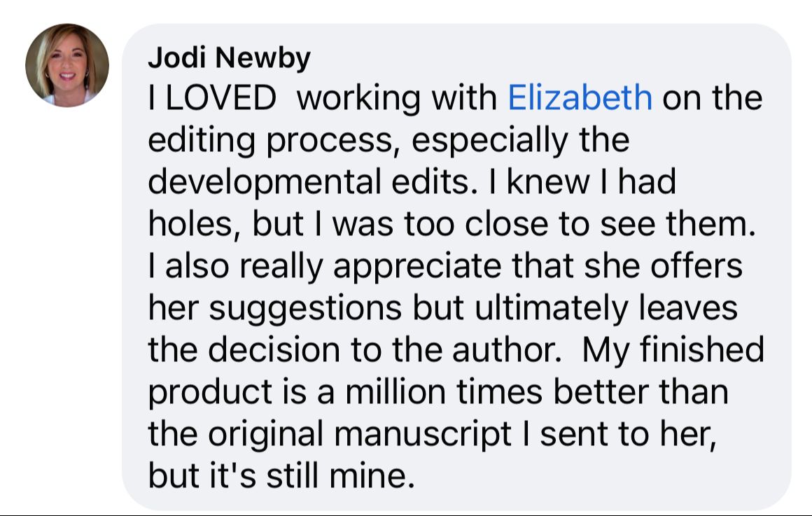Select the word 'holes' in comment
The image size is (812, 516).
point(190,224)
